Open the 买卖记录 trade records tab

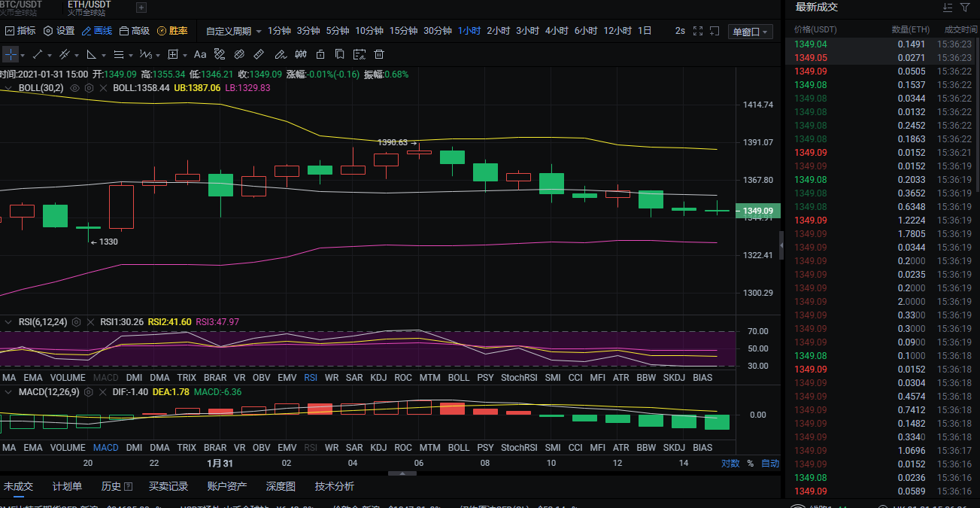(x=168, y=486)
